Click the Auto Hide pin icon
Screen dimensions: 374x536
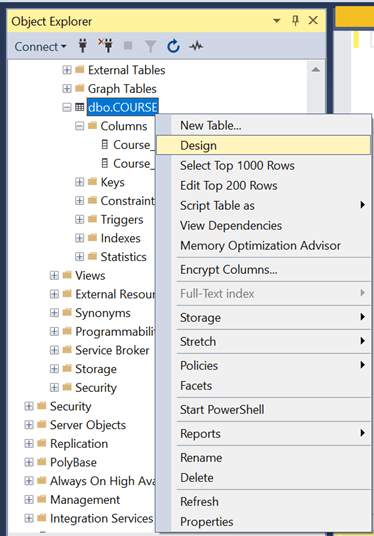click(296, 21)
